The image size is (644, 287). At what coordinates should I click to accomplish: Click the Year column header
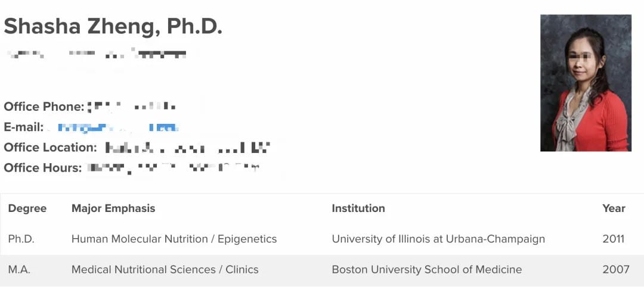point(614,208)
